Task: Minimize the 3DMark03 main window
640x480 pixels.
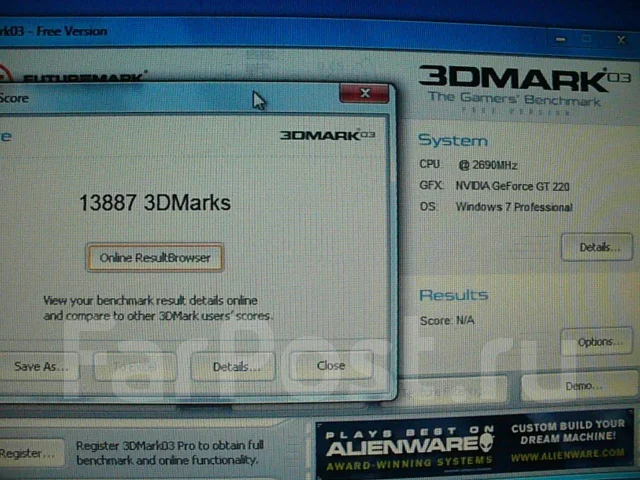Action: click(x=560, y=40)
